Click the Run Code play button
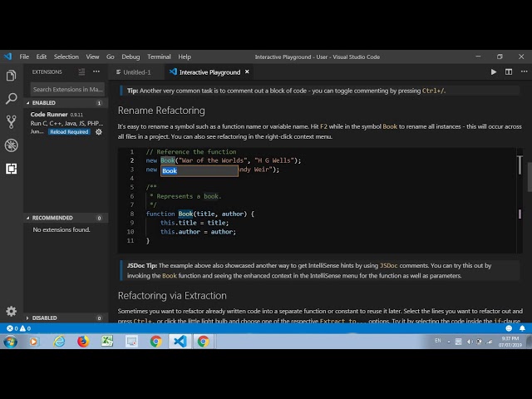This screenshot has width=532, height=399. pyautogui.click(x=493, y=72)
